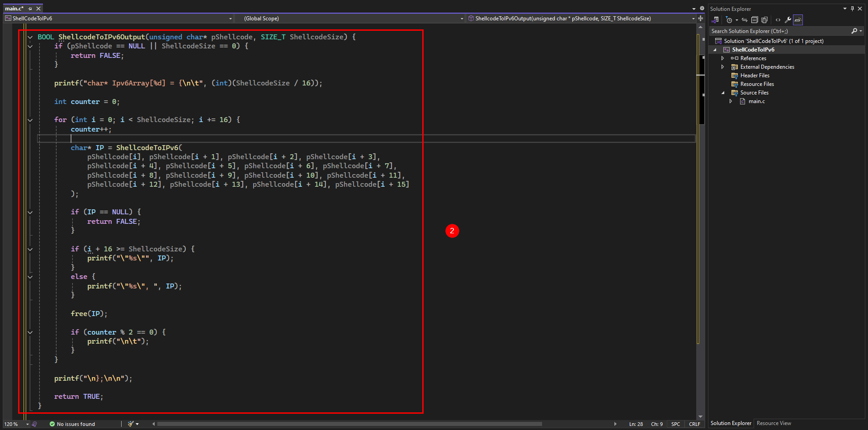Image resolution: width=868 pixels, height=430 pixels.
Task: Click the green No issues found indicator
Action: [x=72, y=424]
